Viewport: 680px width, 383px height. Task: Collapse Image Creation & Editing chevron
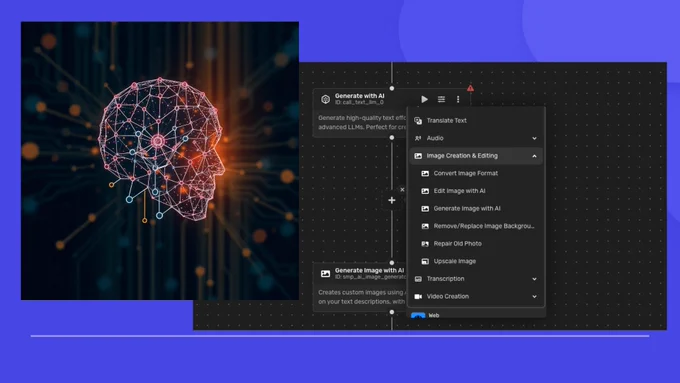(x=534, y=156)
